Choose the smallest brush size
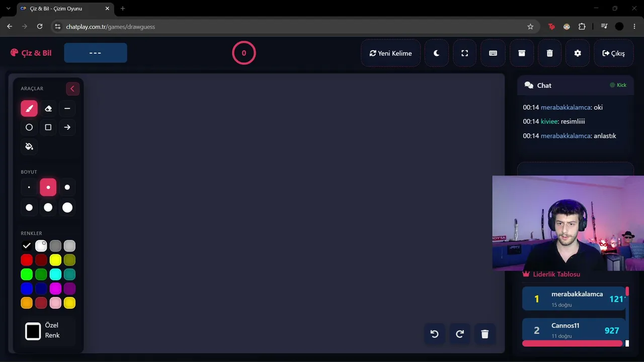644x362 pixels. tap(29, 187)
